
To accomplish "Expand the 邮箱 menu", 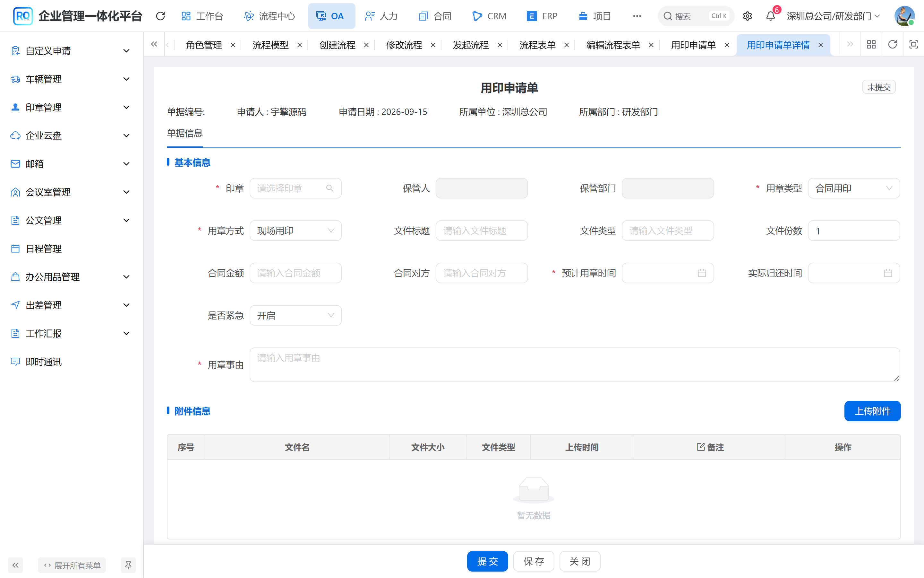I will point(72,164).
